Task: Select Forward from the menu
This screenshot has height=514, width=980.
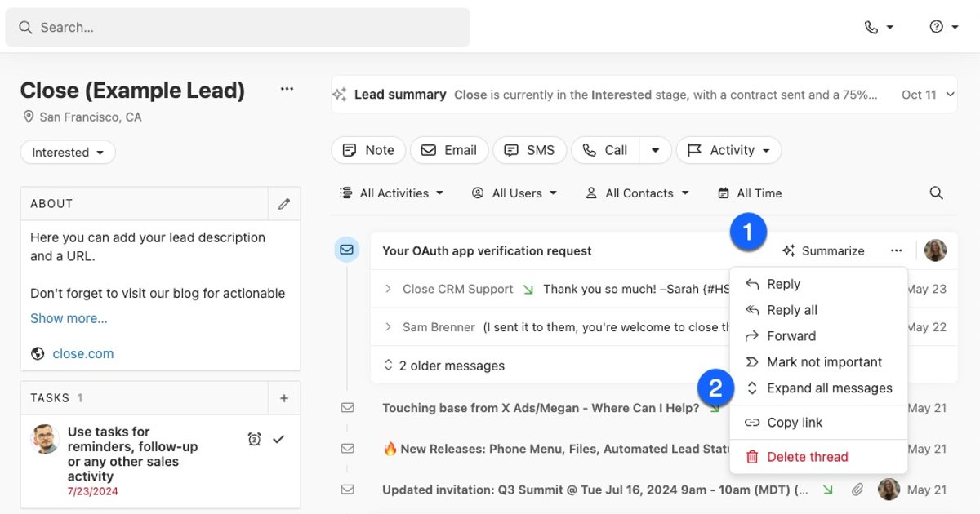Action: pyautogui.click(x=818, y=336)
